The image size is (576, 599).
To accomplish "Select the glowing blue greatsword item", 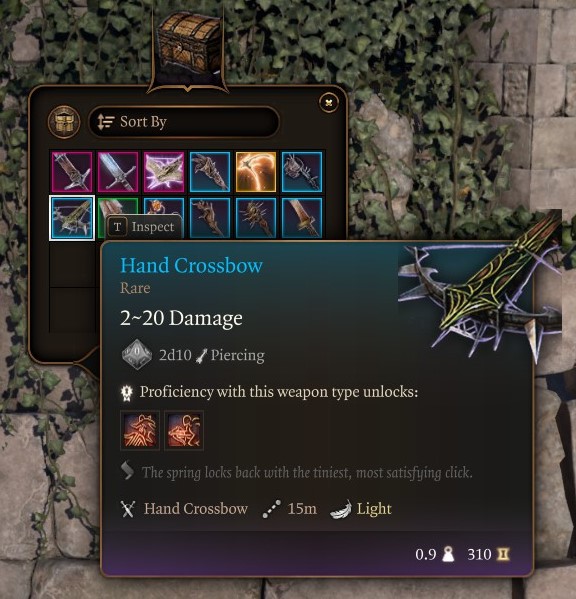I will click(118, 172).
